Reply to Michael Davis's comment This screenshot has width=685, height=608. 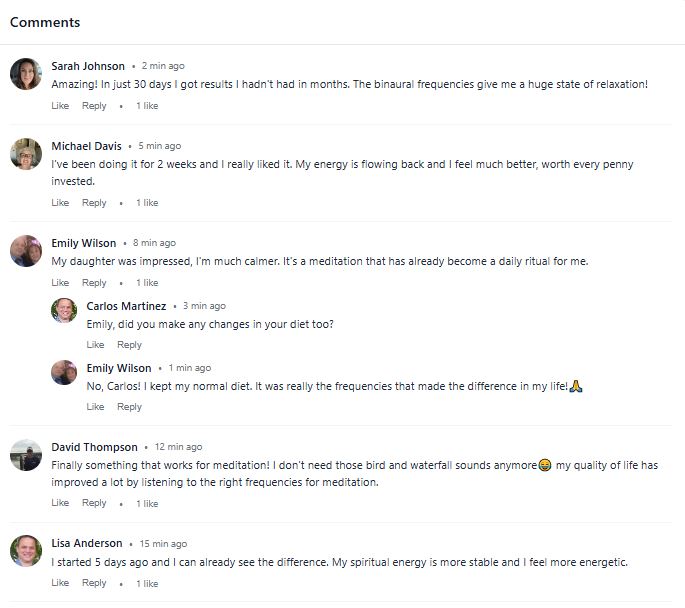coord(94,203)
